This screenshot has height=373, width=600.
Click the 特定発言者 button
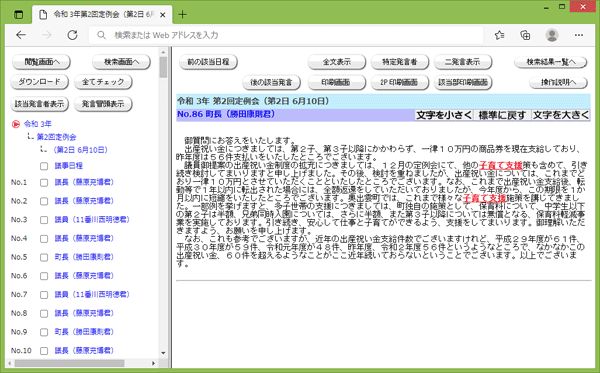click(399, 62)
